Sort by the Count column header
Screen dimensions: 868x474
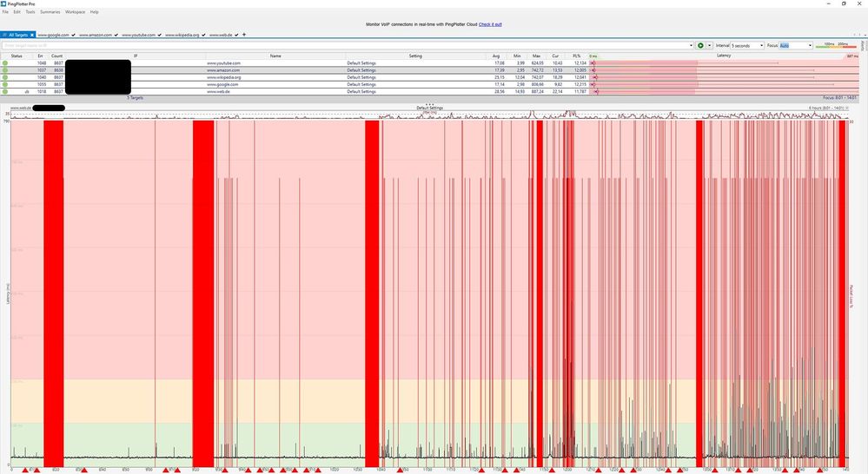(x=56, y=56)
